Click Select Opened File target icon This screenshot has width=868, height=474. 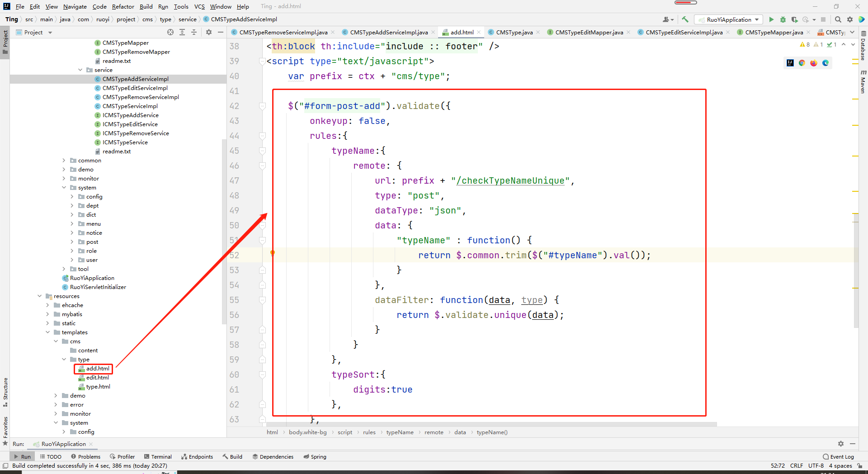[170, 32]
